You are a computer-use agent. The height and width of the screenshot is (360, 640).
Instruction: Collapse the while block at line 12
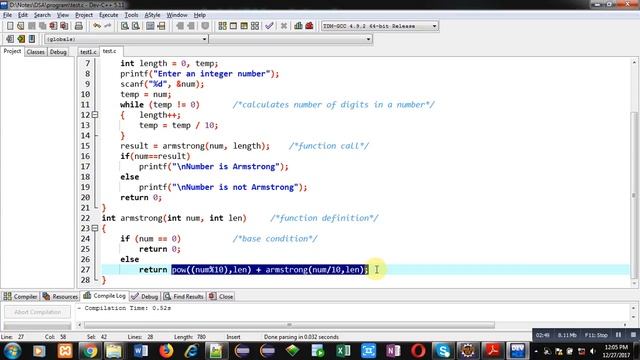(95, 115)
